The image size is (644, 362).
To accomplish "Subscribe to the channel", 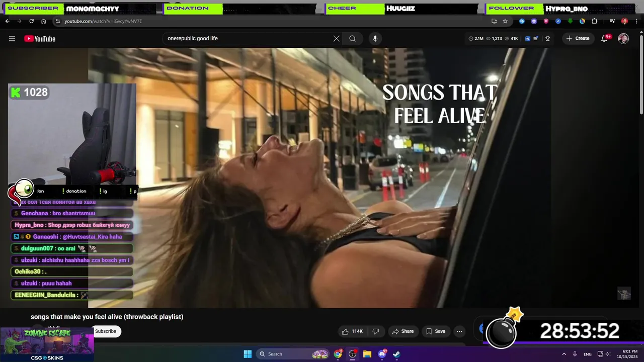I will coord(106,331).
